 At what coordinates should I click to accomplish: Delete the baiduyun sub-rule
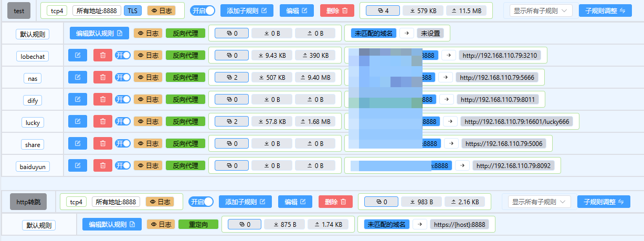103,165
